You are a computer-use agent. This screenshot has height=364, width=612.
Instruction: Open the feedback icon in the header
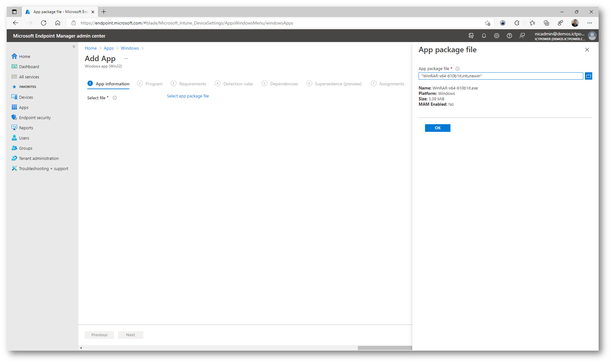(522, 36)
